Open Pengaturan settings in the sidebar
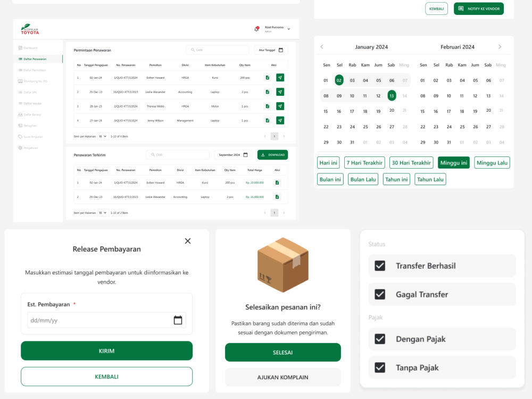Screen dimensions: 532x399 (28, 148)
